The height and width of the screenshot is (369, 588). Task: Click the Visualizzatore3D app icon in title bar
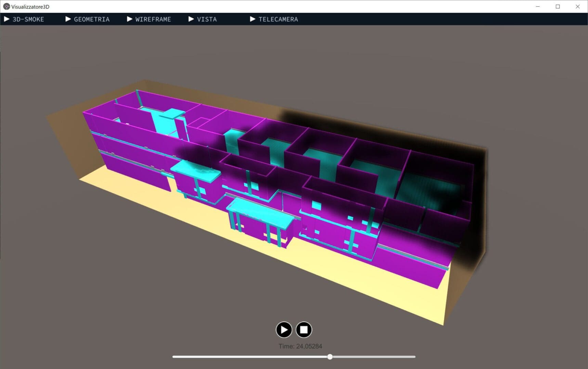[6, 6]
